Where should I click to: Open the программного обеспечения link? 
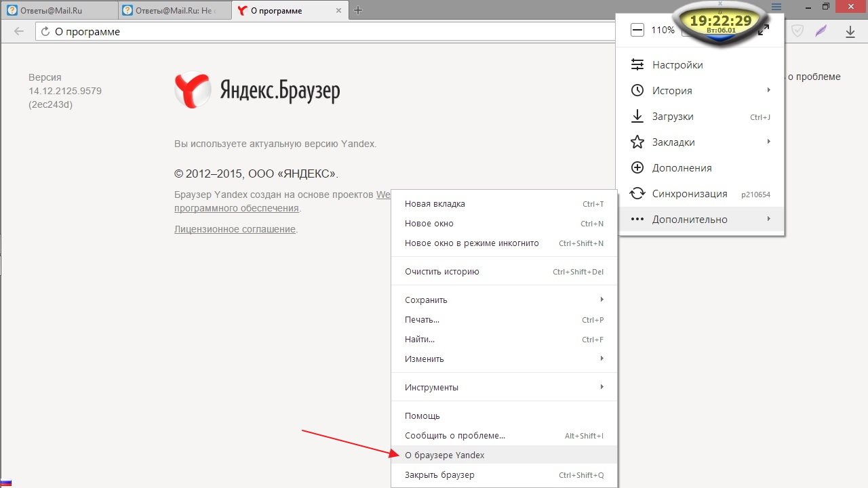pos(237,208)
